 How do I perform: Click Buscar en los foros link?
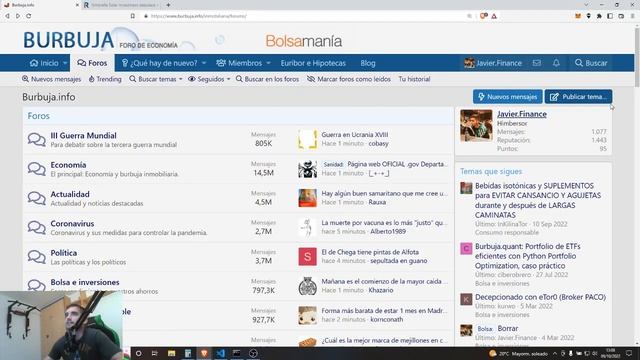tap(267, 79)
